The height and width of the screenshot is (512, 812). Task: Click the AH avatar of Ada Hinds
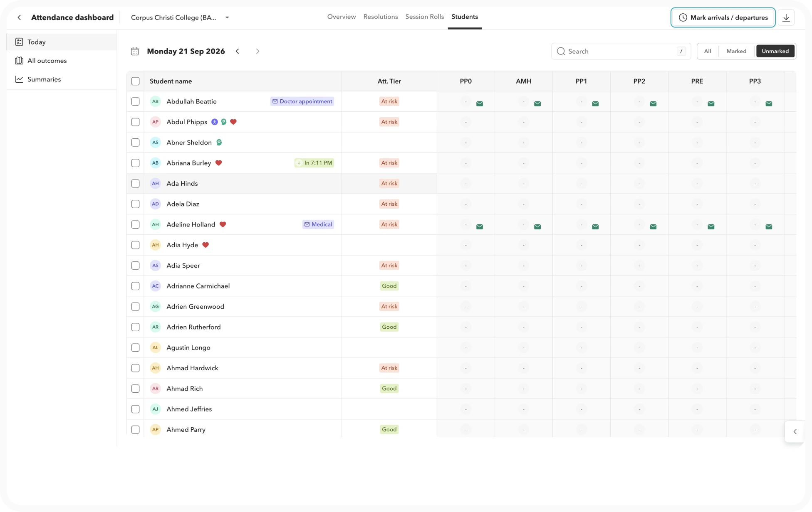point(155,183)
